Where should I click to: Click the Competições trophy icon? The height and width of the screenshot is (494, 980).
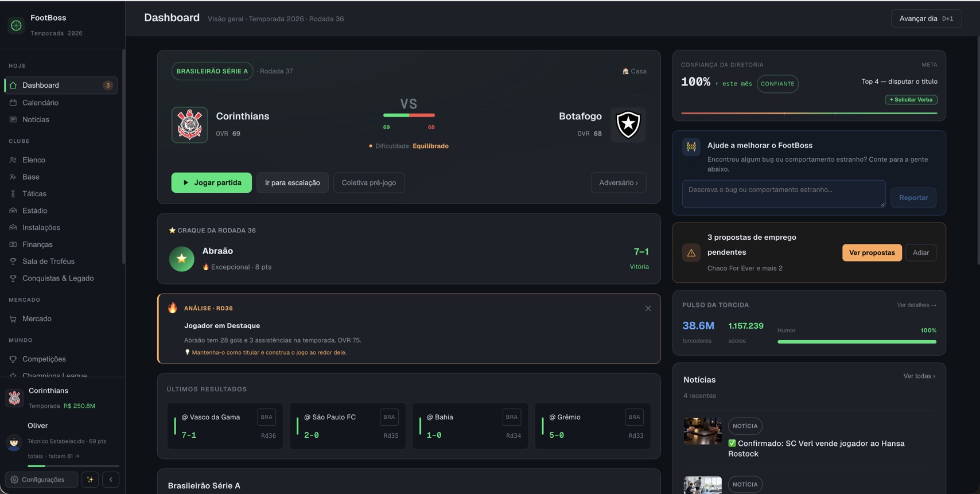(x=13, y=359)
